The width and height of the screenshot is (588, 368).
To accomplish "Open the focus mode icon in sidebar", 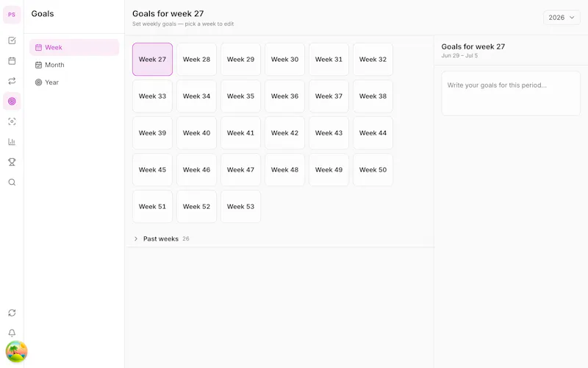I will [12, 121].
